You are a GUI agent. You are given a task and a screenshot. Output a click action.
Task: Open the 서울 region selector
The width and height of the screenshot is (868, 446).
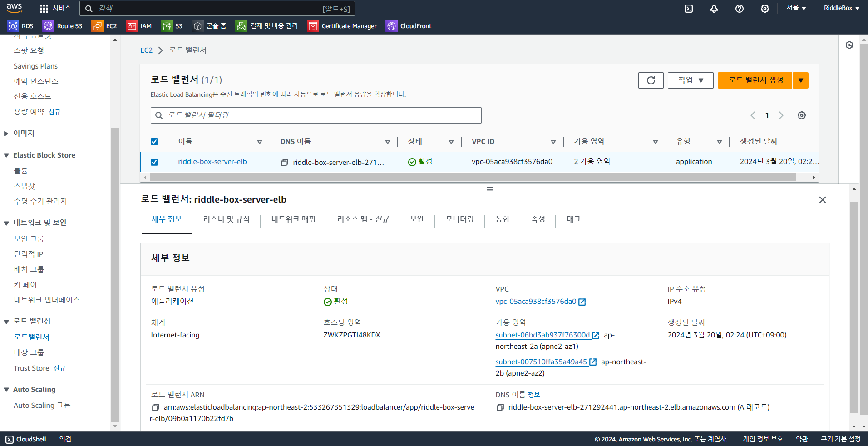pos(796,8)
